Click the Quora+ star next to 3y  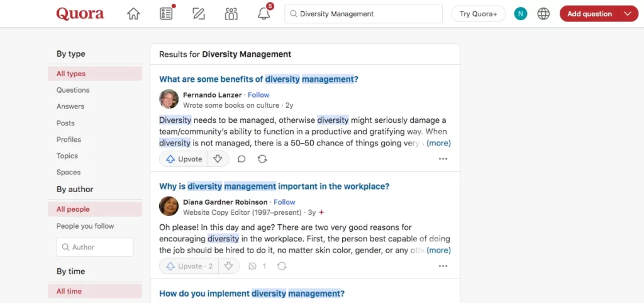tap(321, 212)
